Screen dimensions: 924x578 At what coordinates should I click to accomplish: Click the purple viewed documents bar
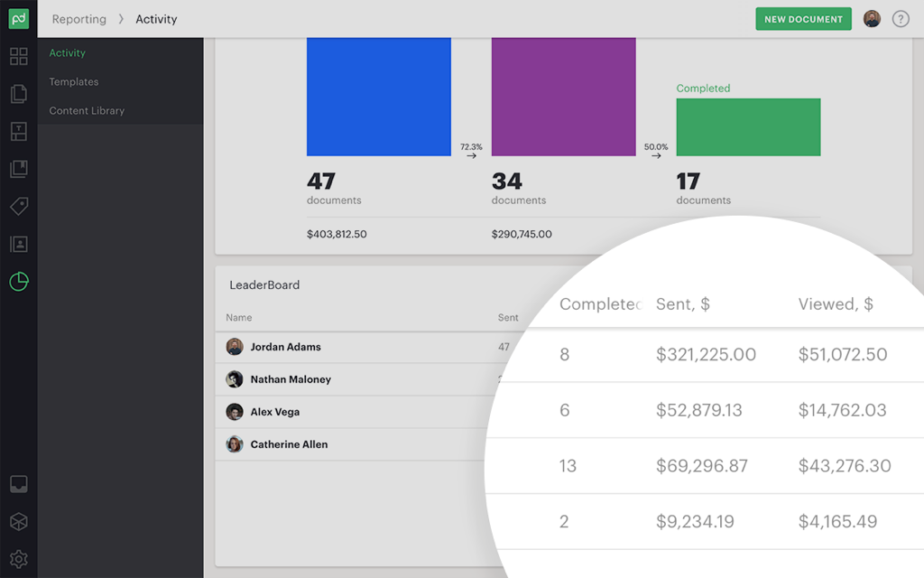pos(563,97)
